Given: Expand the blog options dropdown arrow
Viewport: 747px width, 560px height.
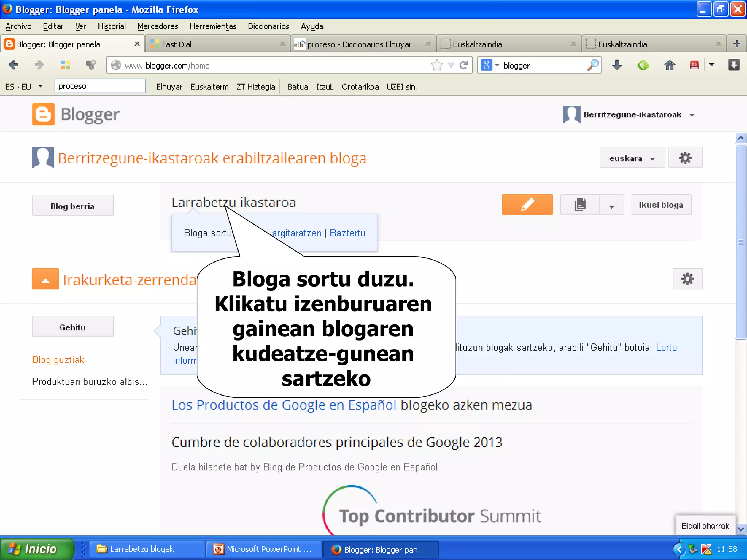Looking at the screenshot, I should point(612,205).
